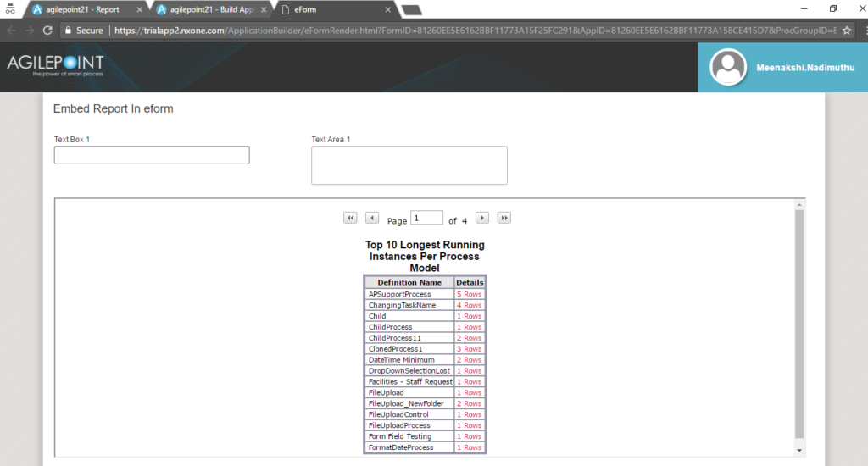Open 1 Rows link for Child

(470, 316)
